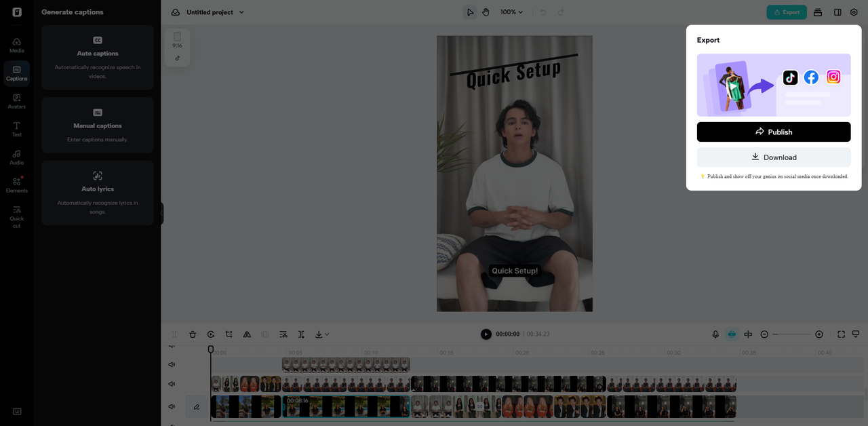Share the video to TikTok

pyautogui.click(x=790, y=77)
